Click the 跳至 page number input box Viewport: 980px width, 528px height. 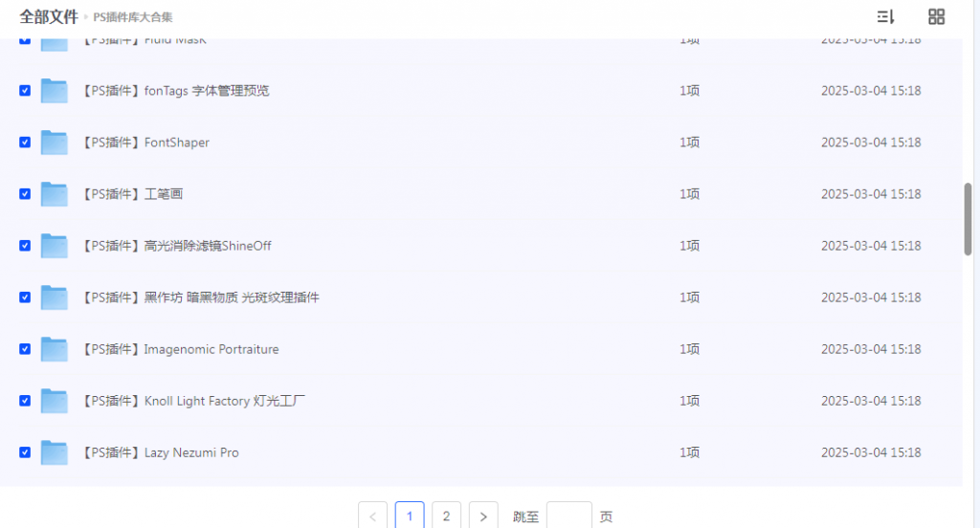click(568, 517)
